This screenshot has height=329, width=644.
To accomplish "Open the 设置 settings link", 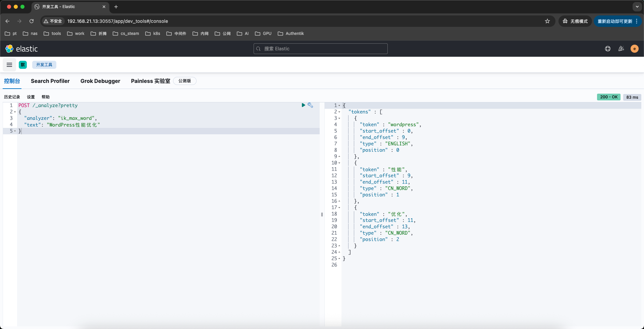I will tap(31, 97).
